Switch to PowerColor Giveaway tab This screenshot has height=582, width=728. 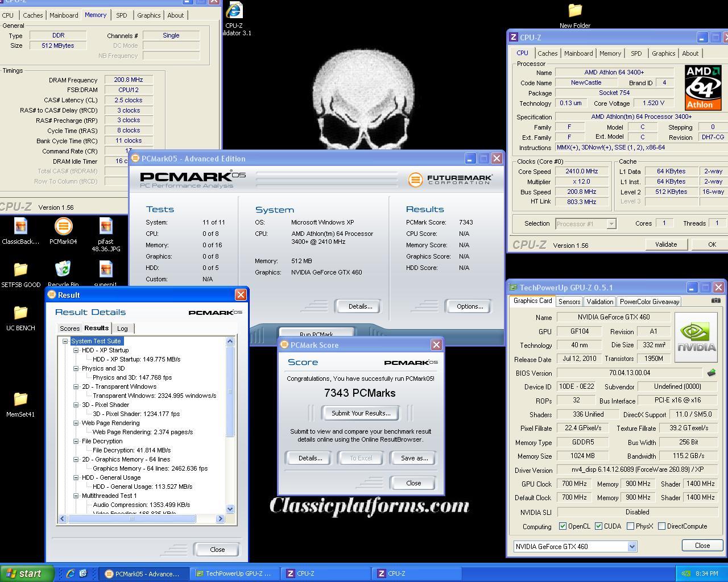pyautogui.click(x=650, y=302)
